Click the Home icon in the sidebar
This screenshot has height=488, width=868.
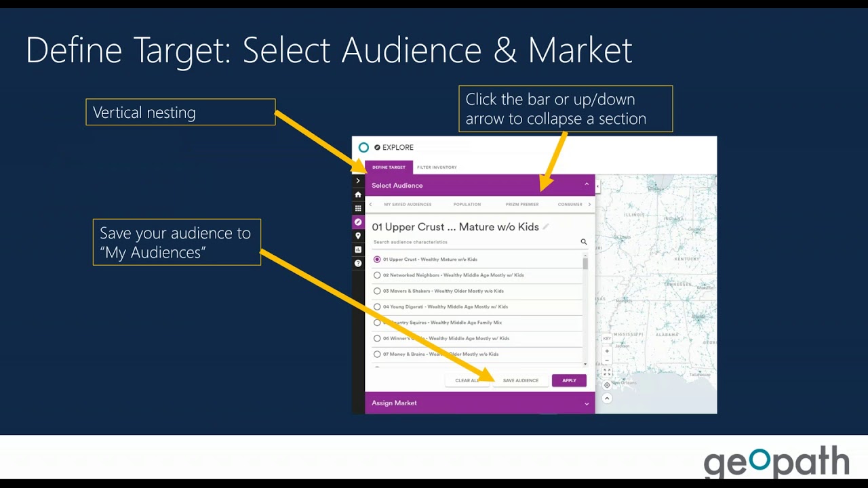[358, 195]
